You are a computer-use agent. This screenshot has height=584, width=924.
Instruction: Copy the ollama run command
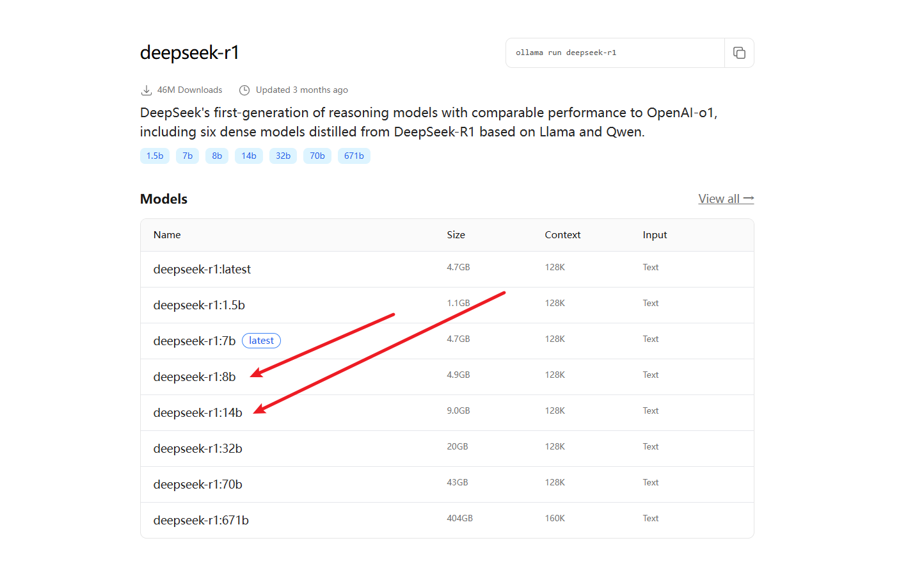[739, 53]
